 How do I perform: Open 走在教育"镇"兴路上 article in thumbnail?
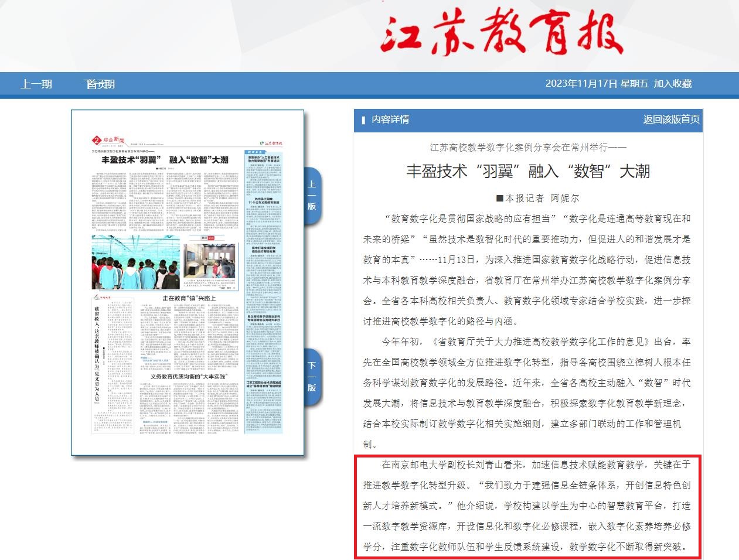(189, 298)
